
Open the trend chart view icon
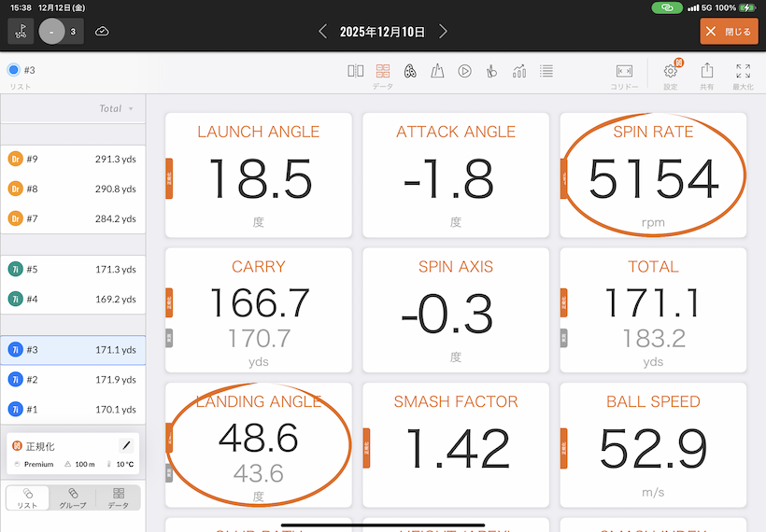pos(519,71)
